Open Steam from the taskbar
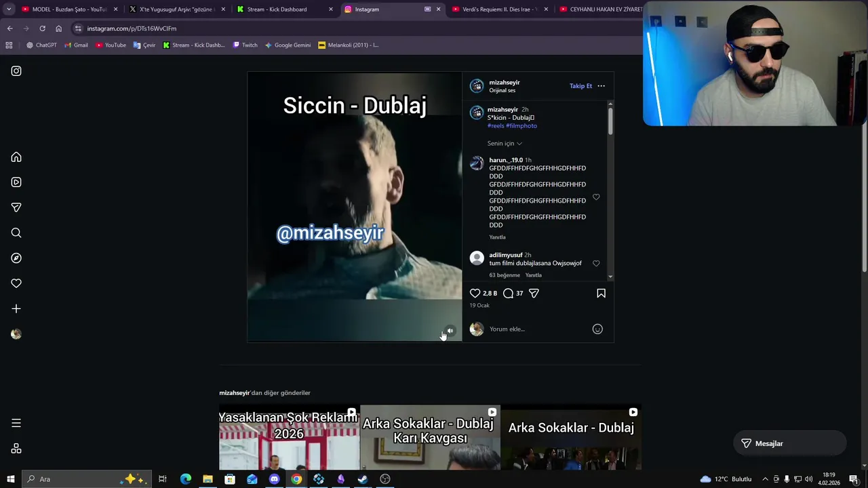This screenshot has height=488, width=868. (x=363, y=479)
